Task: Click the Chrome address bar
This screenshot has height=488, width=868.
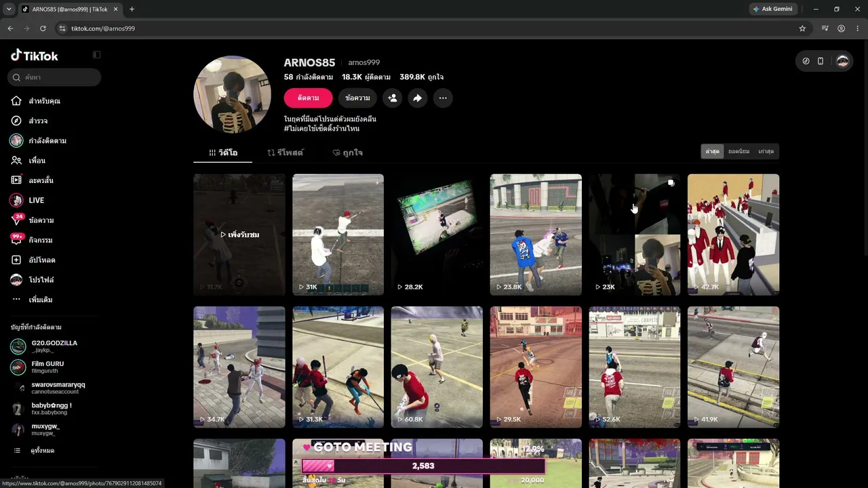Action: pyautogui.click(x=427, y=28)
